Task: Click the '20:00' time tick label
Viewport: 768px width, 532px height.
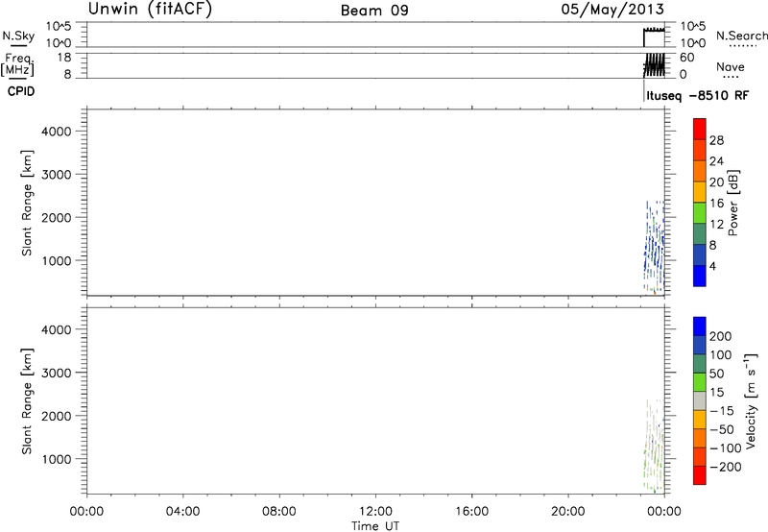Action: tap(568, 512)
